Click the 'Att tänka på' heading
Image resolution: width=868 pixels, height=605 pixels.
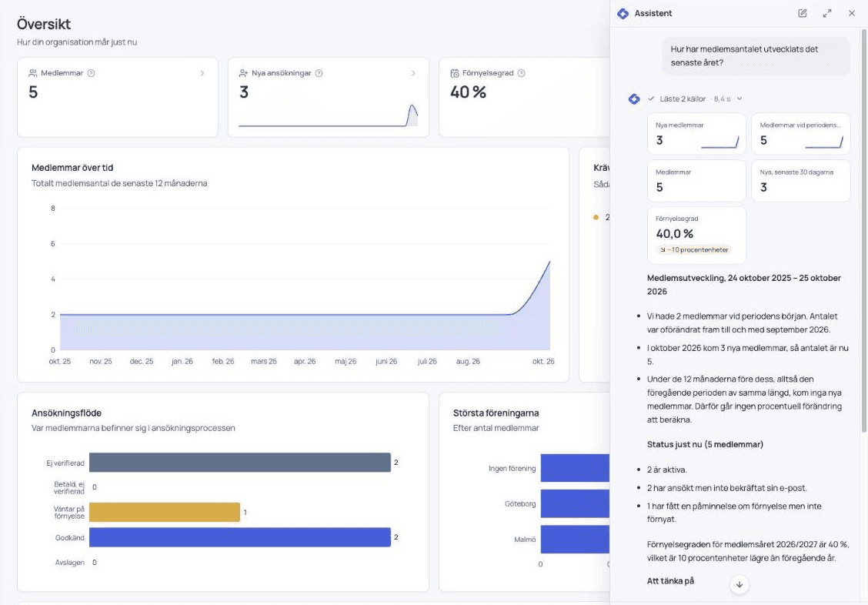click(x=670, y=580)
